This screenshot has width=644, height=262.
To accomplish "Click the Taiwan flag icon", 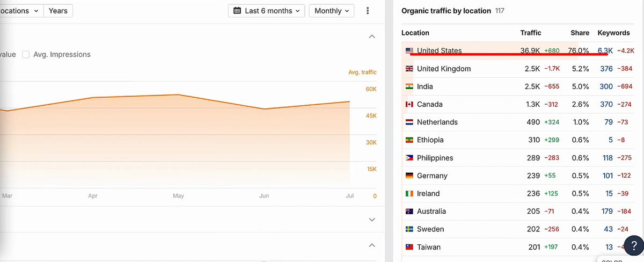I will pyautogui.click(x=409, y=247).
